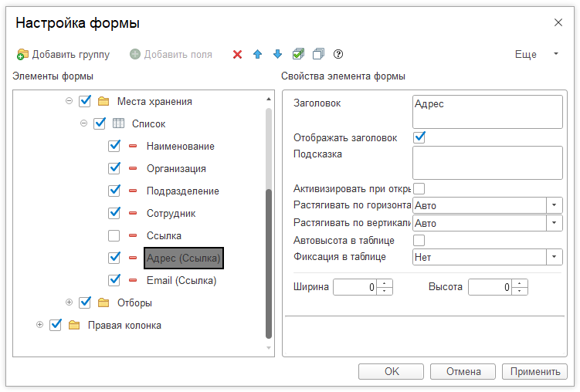580x392 pixels.
Task: Enable the Ссылка checkbox
Action: (x=114, y=235)
